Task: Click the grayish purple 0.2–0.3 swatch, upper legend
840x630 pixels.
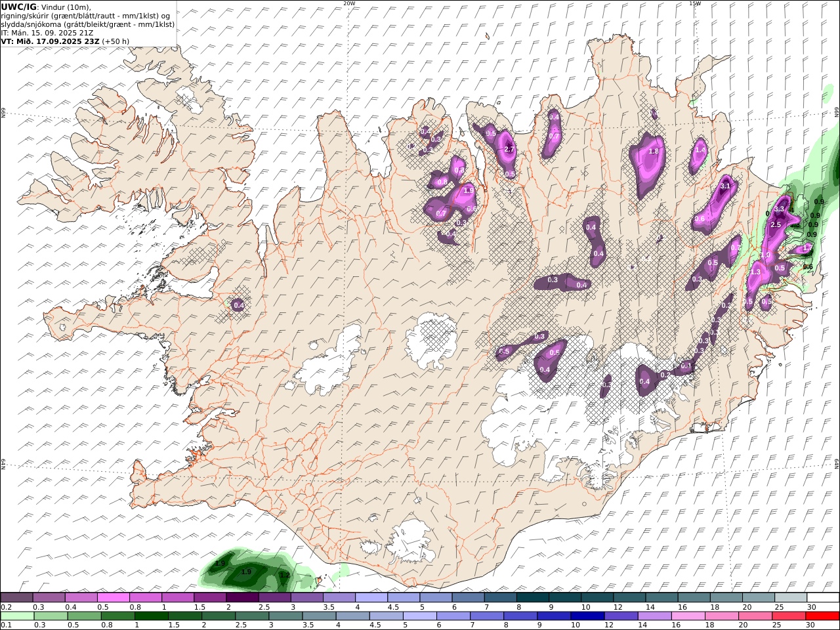Action: pos(16,598)
